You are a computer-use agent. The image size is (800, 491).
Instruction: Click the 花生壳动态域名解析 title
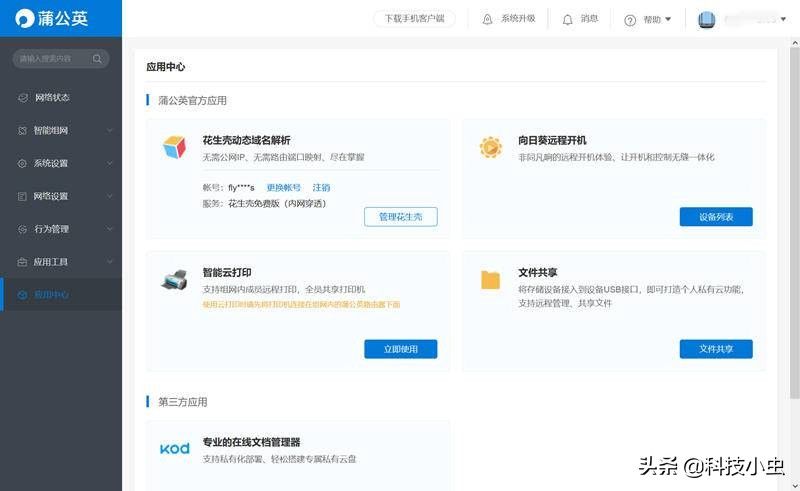click(x=246, y=140)
